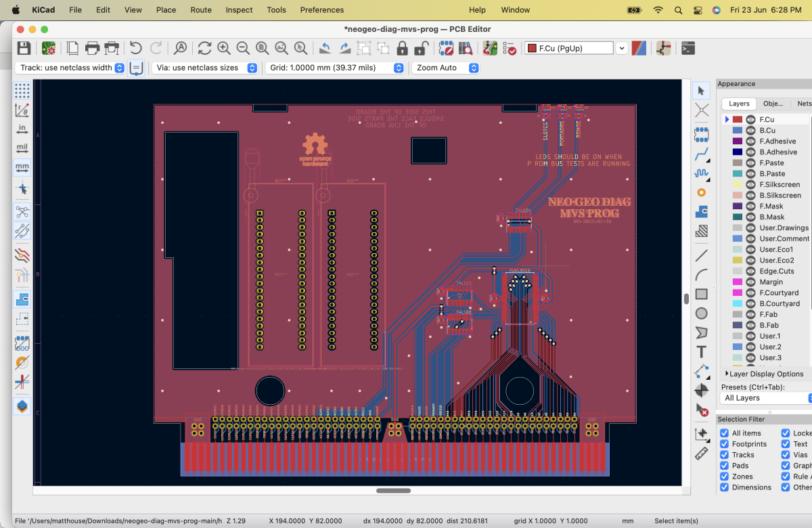
Task: Click the Lock padlock icon
Action: (403, 48)
